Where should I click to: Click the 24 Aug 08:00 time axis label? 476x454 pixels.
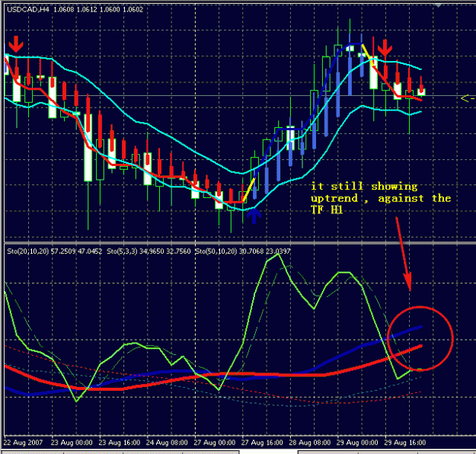167,443
